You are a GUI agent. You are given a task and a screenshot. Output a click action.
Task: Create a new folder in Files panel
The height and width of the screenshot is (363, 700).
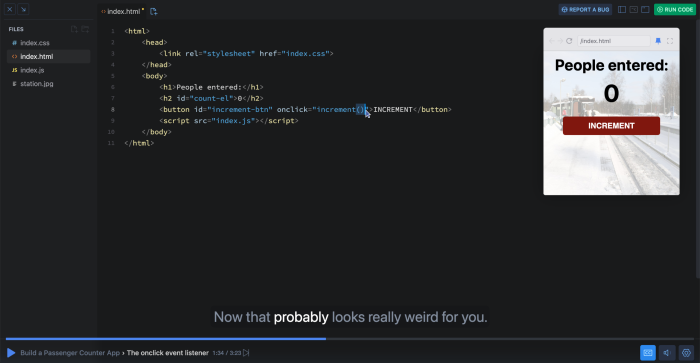point(85,29)
